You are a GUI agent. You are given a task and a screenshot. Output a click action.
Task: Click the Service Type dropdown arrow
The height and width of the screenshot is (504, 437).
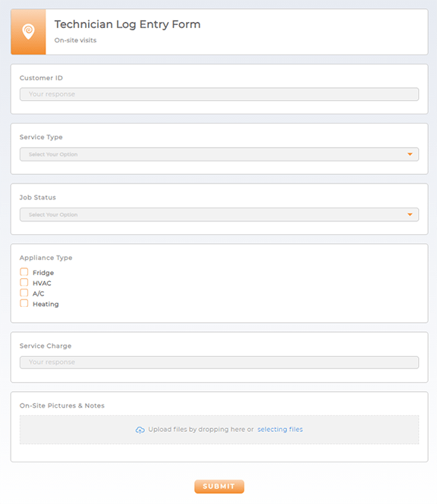[x=410, y=155]
